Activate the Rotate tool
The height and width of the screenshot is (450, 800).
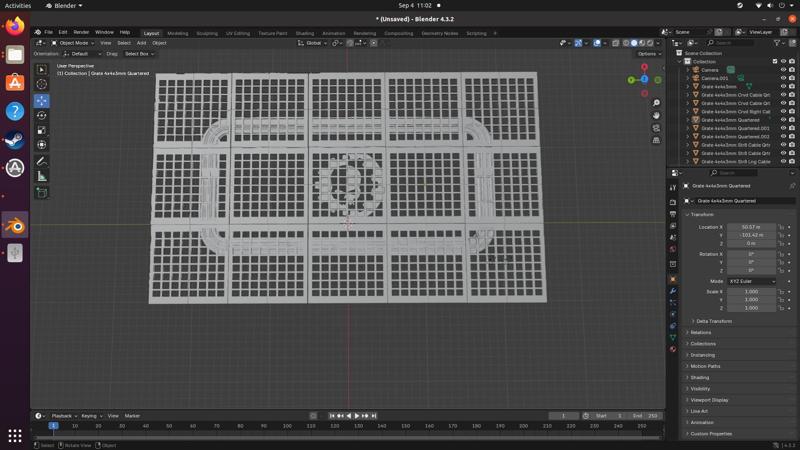point(42,115)
